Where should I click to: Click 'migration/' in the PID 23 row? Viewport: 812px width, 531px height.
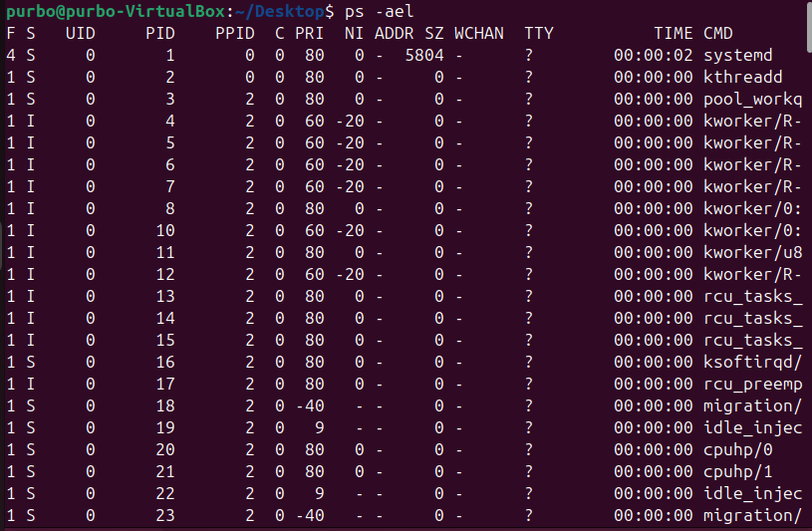(752, 515)
